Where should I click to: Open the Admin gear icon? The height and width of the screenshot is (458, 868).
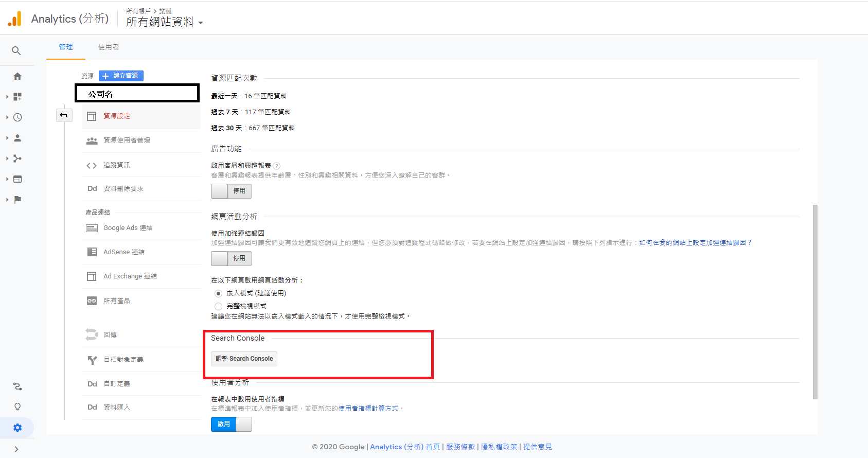coord(17,428)
